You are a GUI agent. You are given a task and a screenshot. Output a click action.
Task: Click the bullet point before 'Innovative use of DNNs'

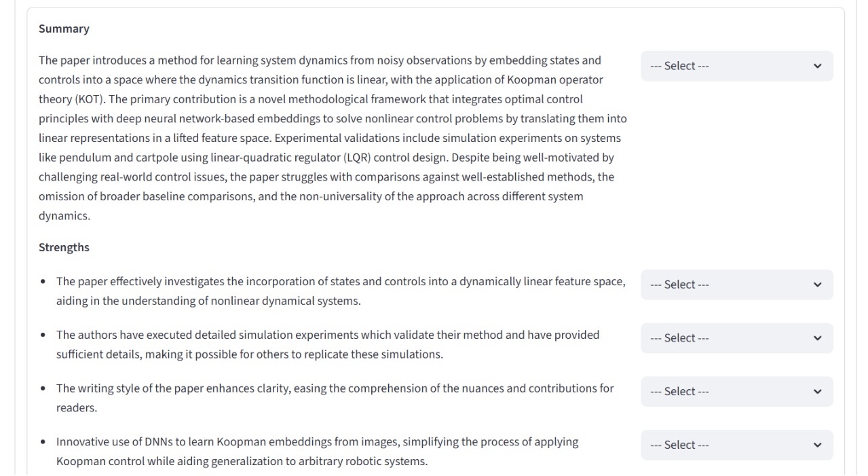point(43,442)
